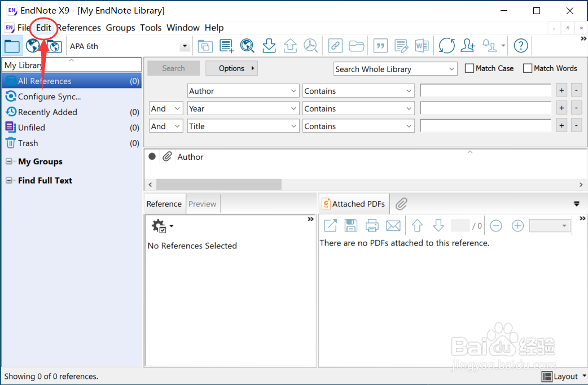588x385 pixels.
Task: Zoom in PDF with plus circle
Action: point(517,225)
